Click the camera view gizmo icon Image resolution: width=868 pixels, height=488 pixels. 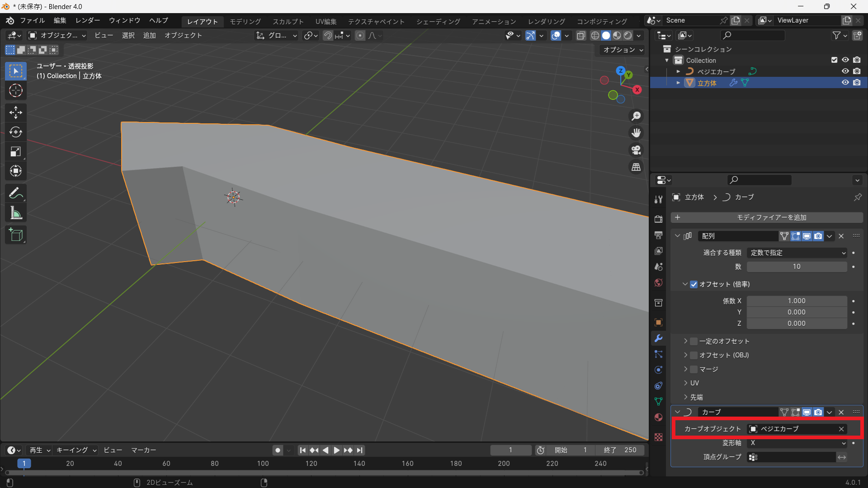[636, 150]
